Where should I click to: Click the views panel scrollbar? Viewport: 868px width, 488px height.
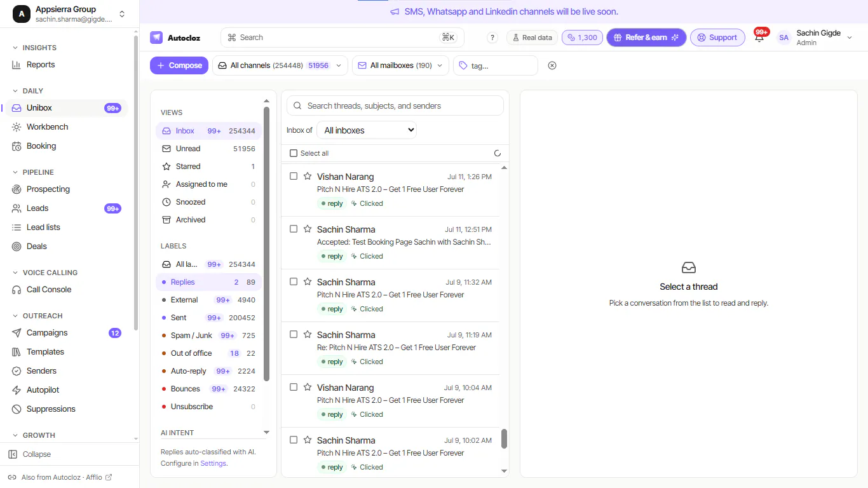[266, 245]
